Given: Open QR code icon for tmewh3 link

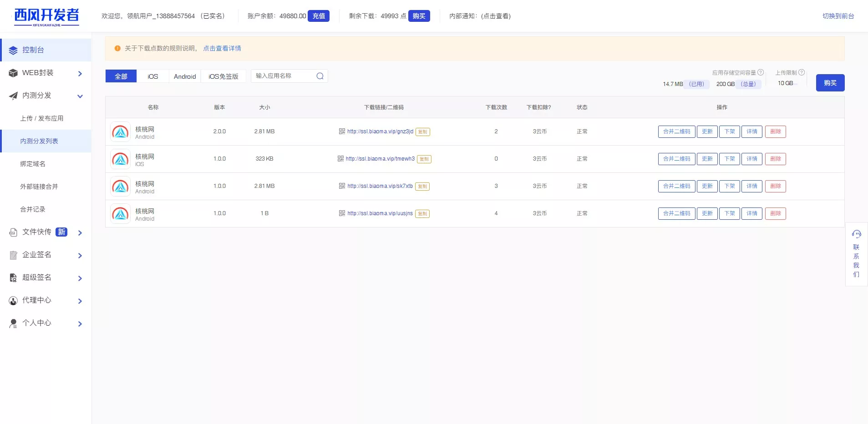Looking at the screenshot, I should (340, 159).
